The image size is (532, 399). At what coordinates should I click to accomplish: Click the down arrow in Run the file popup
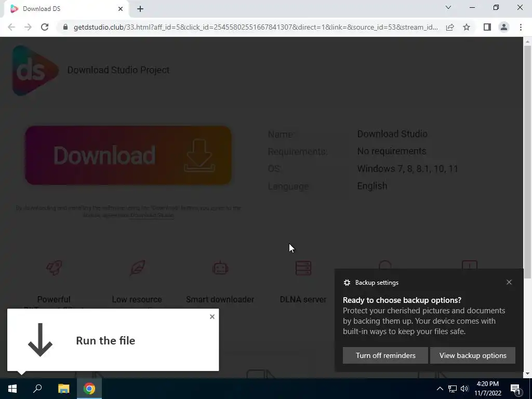coord(40,340)
